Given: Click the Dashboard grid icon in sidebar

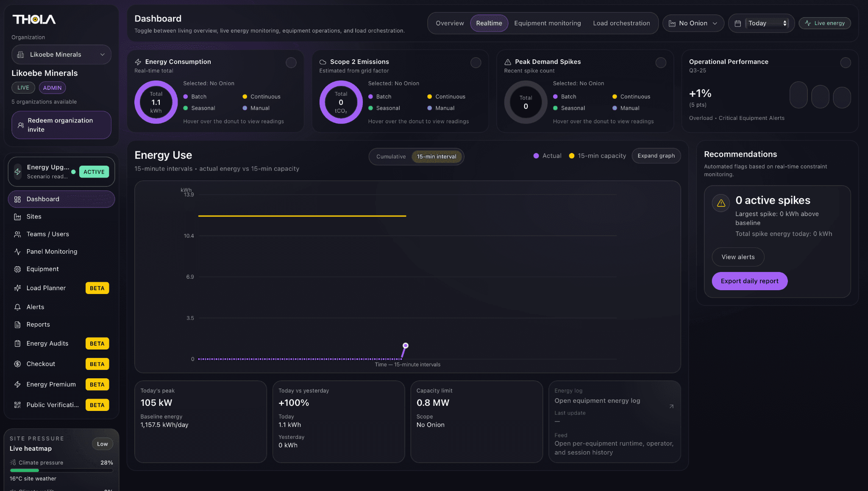Looking at the screenshot, I should tap(17, 199).
